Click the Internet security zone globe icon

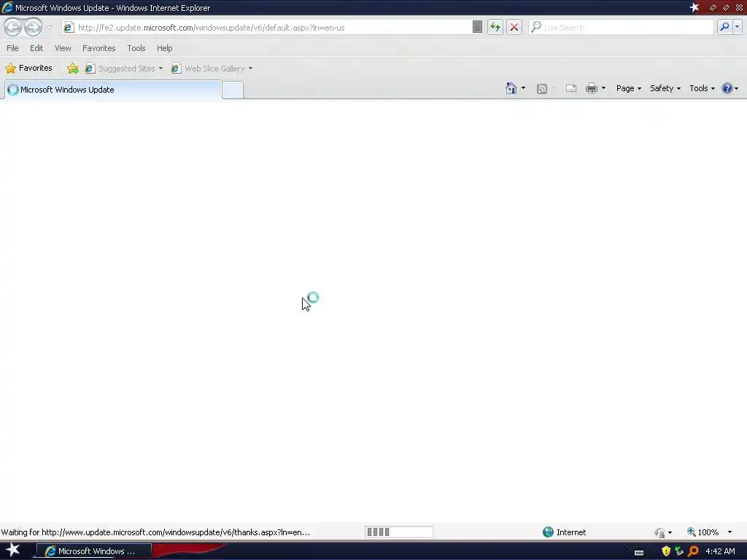pyautogui.click(x=548, y=532)
